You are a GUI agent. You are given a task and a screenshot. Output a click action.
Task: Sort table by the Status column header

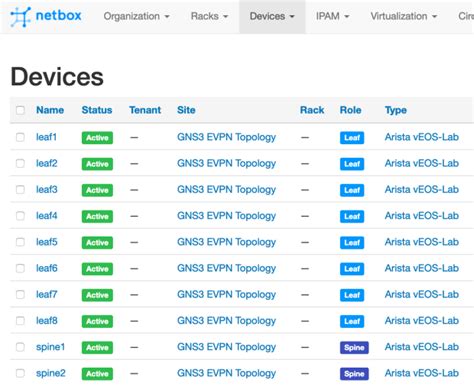coord(97,110)
